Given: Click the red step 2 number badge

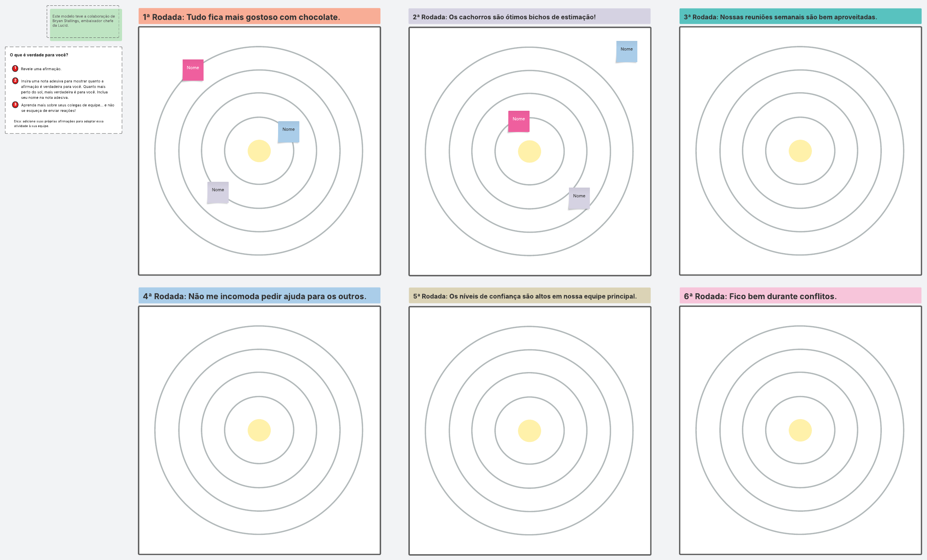Looking at the screenshot, I should tap(15, 81).
